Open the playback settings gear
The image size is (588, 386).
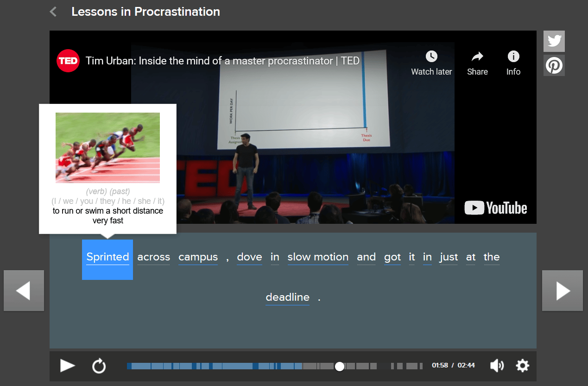click(522, 366)
